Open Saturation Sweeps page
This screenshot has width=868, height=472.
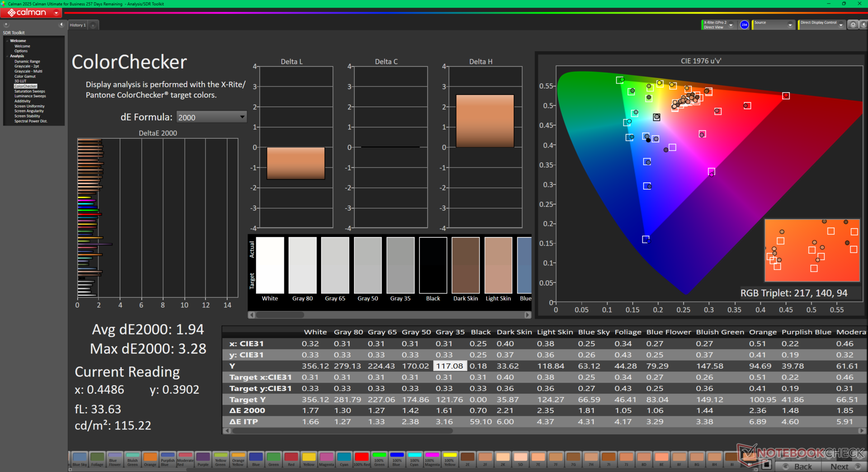click(30, 91)
